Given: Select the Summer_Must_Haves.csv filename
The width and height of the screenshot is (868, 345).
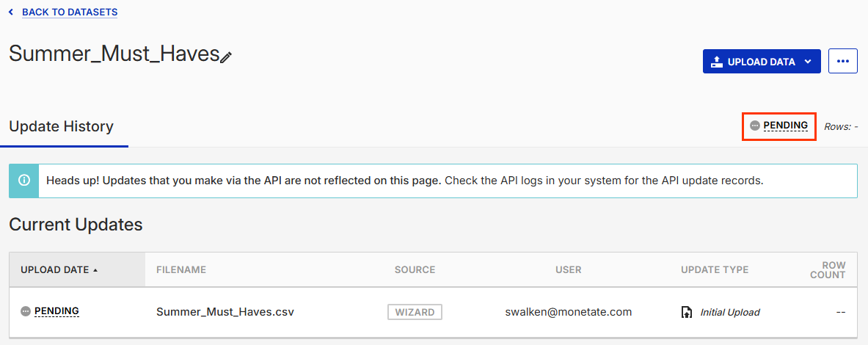Looking at the screenshot, I should pyautogui.click(x=225, y=312).
